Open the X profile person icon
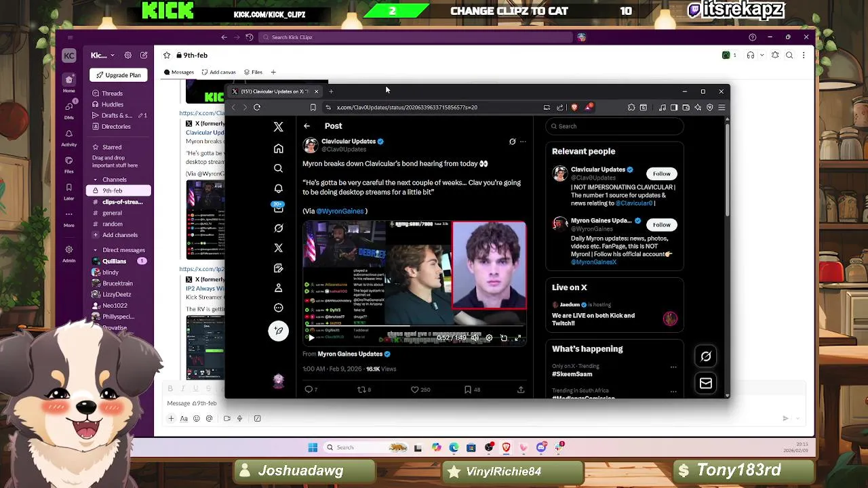The width and height of the screenshot is (868, 488). pyautogui.click(x=278, y=288)
